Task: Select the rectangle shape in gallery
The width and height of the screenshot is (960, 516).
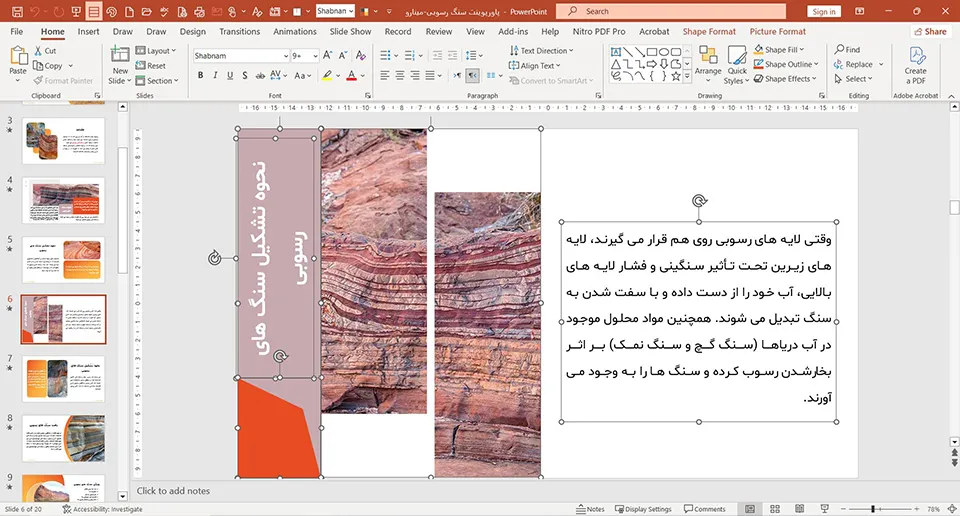Action: point(652,52)
